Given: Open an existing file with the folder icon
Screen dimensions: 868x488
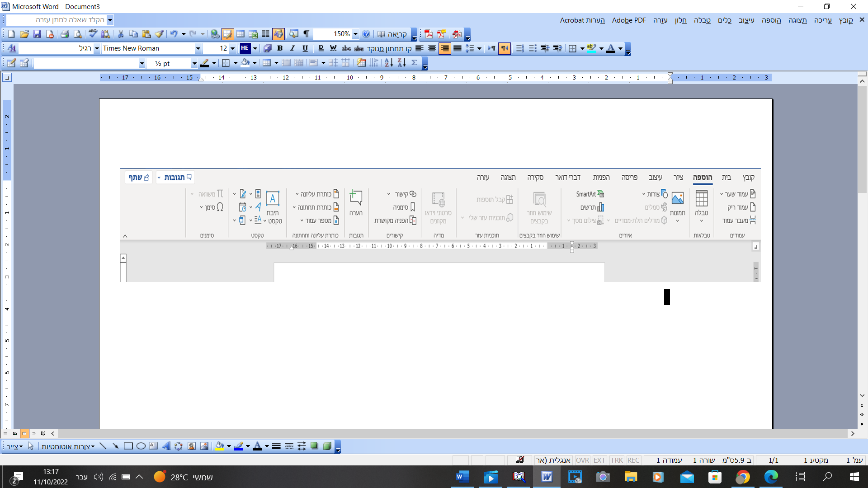Looking at the screenshot, I should pos(24,34).
